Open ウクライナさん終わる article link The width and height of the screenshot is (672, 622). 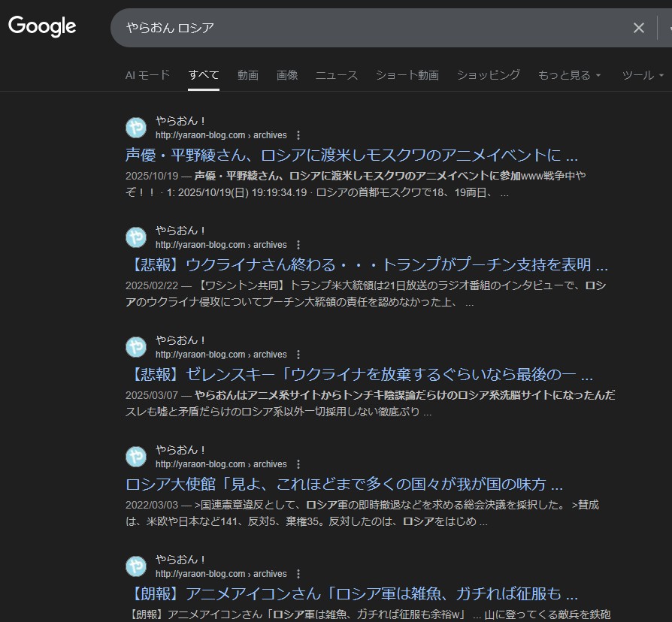click(x=366, y=265)
